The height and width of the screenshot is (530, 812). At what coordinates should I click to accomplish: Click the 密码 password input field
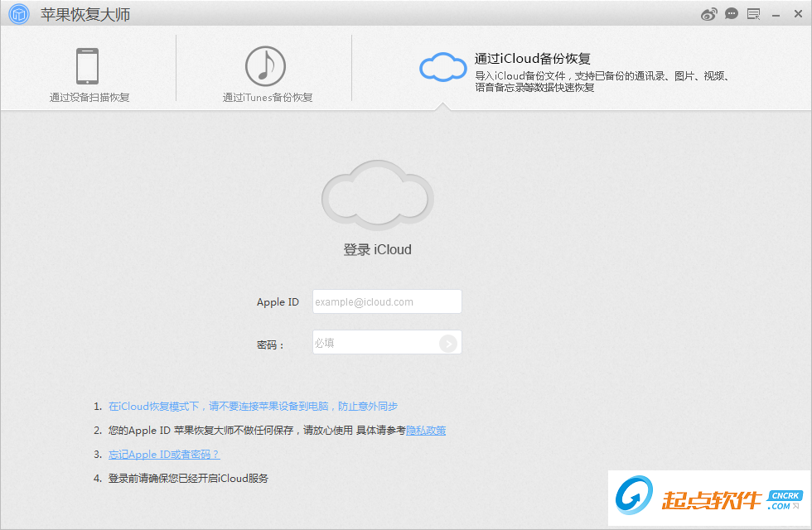[387, 343]
